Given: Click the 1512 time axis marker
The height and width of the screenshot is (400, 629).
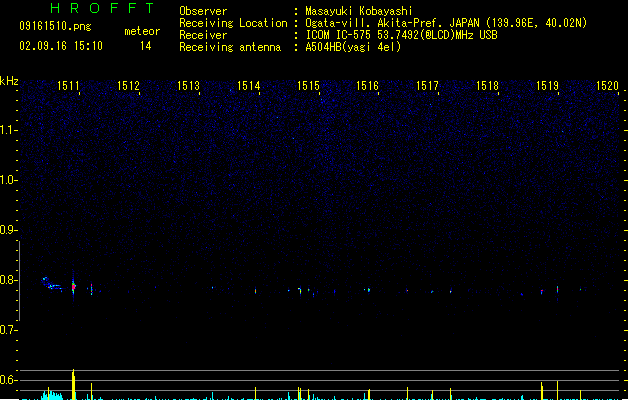Looking at the screenshot, I should tap(128, 85).
